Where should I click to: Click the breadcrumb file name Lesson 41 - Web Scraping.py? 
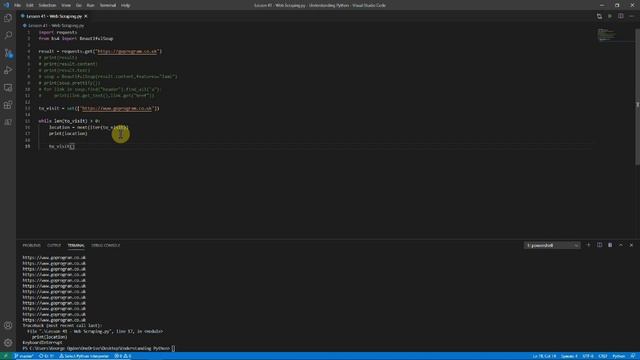[56, 25]
